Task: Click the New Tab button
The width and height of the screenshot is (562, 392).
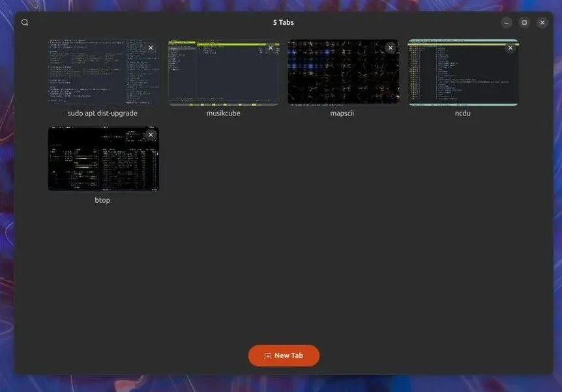Action: pyautogui.click(x=284, y=355)
